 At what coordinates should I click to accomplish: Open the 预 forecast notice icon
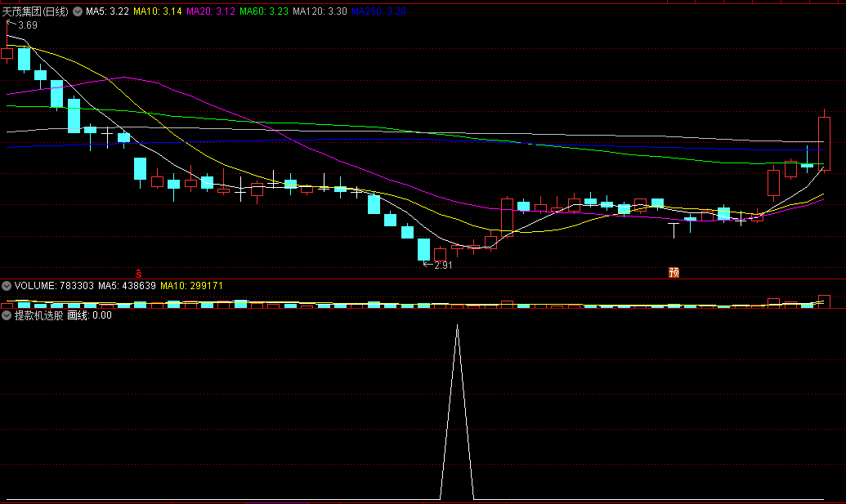click(674, 273)
